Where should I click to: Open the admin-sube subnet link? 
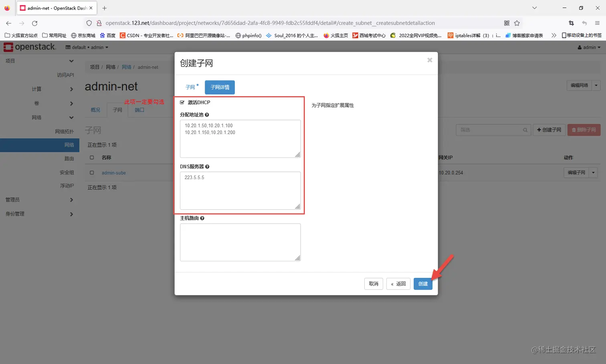(x=114, y=173)
